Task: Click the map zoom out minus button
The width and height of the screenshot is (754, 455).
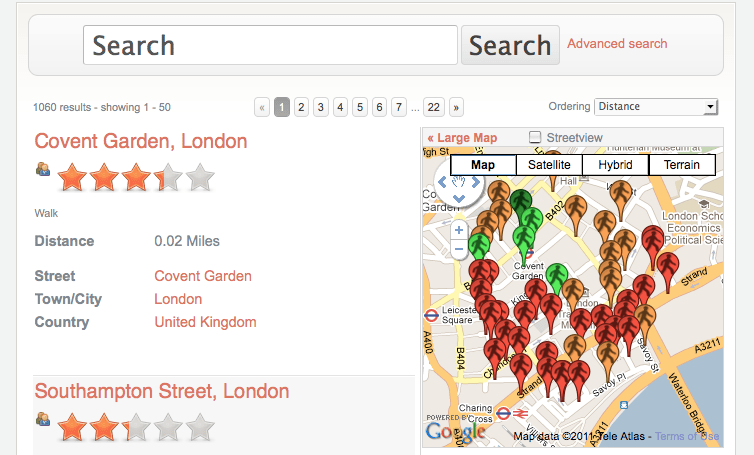Action: [459, 249]
